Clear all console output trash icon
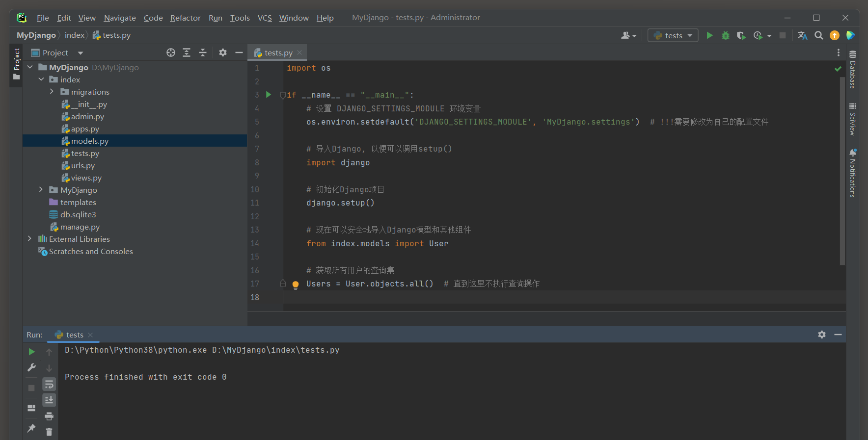Viewport: 868px width, 440px height. click(49, 432)
